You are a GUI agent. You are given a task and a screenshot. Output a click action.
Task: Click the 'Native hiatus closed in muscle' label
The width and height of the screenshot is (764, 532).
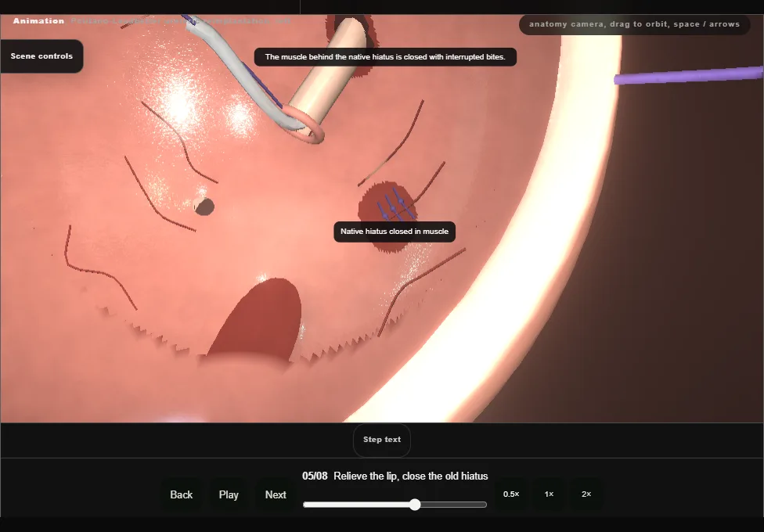point(395,232)
